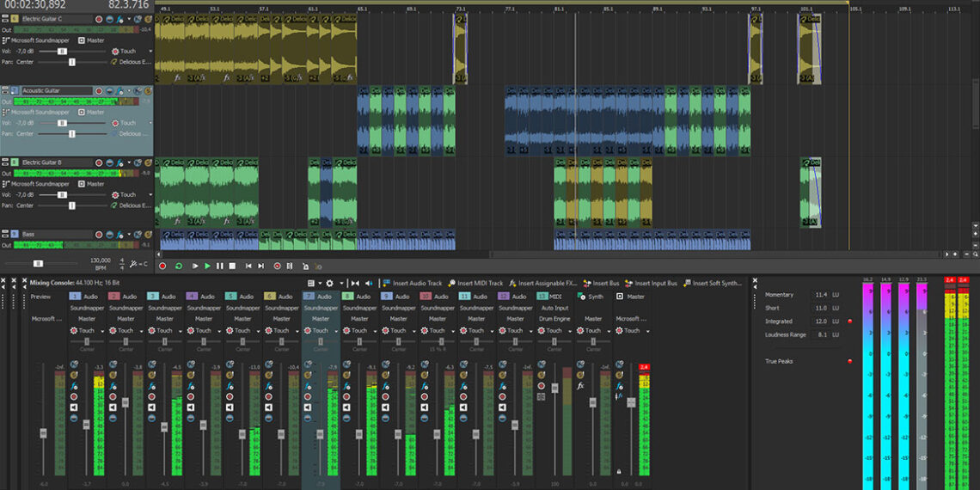
Task: Click the red Record button in transport
Action: [x=162, y=266]
